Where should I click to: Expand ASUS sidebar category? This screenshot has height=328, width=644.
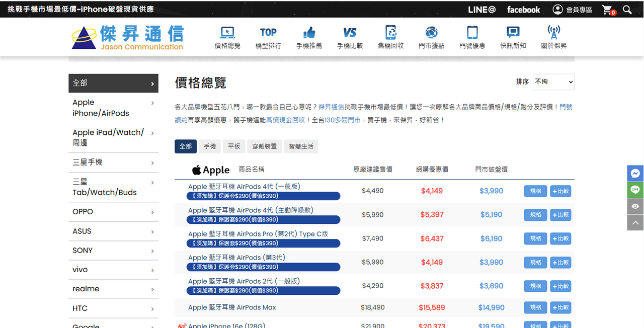tap(113, 231)
